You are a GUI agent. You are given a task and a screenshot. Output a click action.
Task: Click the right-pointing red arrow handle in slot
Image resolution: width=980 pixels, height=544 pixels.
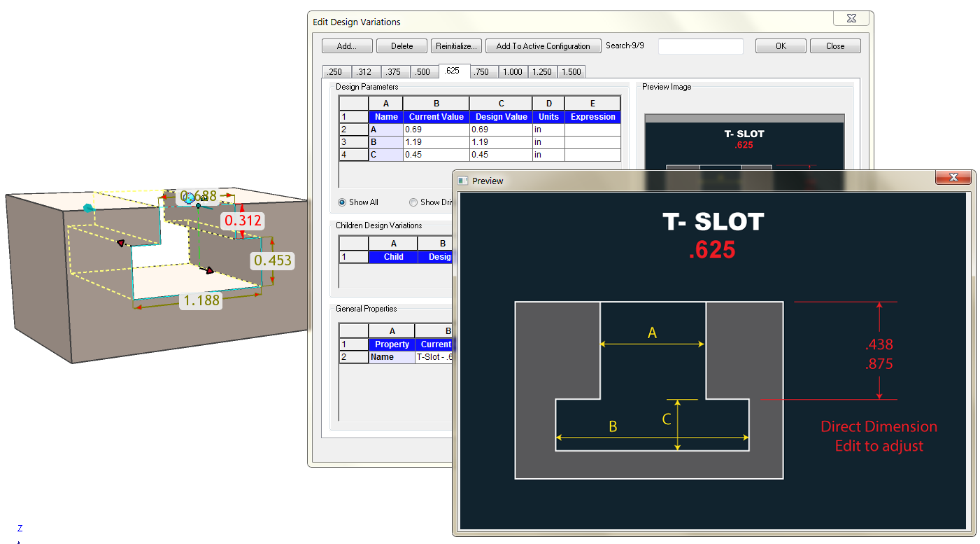pyautogui.click(x=208, y=270)
